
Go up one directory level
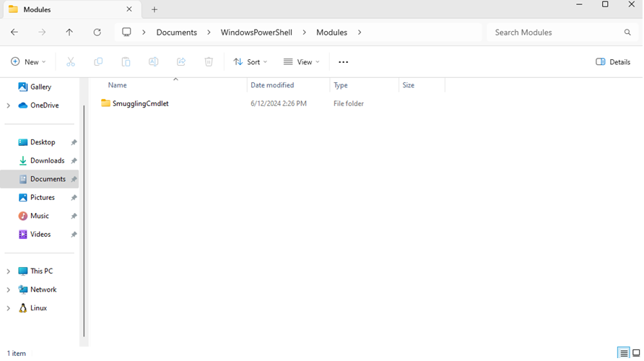69,32
